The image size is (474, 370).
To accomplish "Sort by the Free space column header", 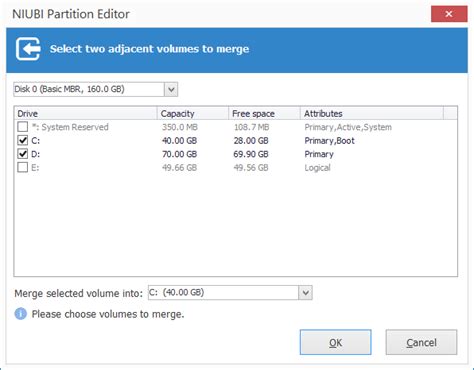I will [x=264, y=114].
